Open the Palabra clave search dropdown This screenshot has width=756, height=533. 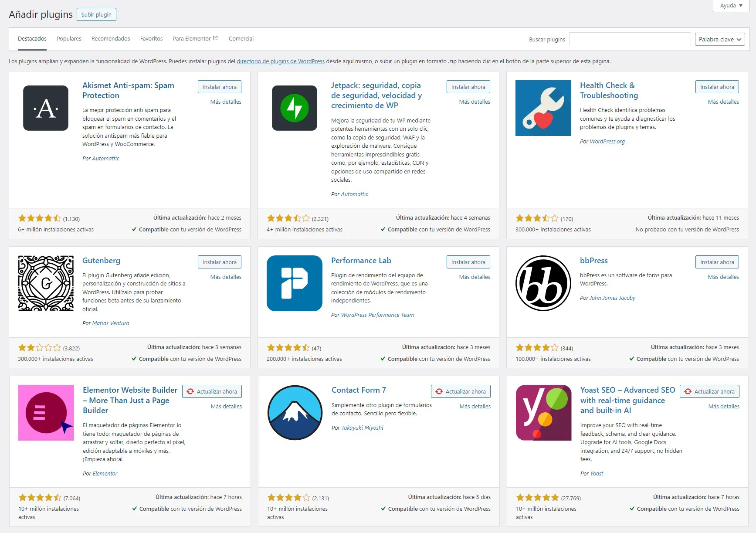pyautogui.click(x=719, y=39)
